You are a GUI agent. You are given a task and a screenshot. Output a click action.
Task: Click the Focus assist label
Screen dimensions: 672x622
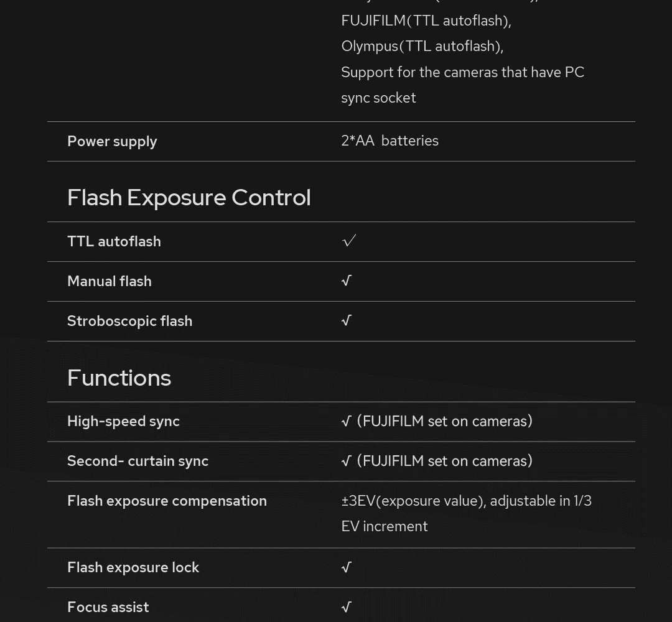(108, 607)
